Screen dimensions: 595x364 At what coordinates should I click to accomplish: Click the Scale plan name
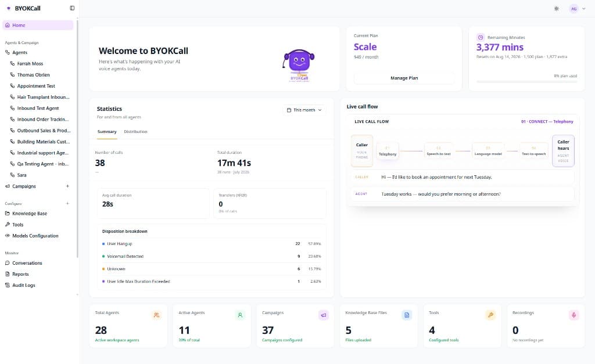click(365, 47)
